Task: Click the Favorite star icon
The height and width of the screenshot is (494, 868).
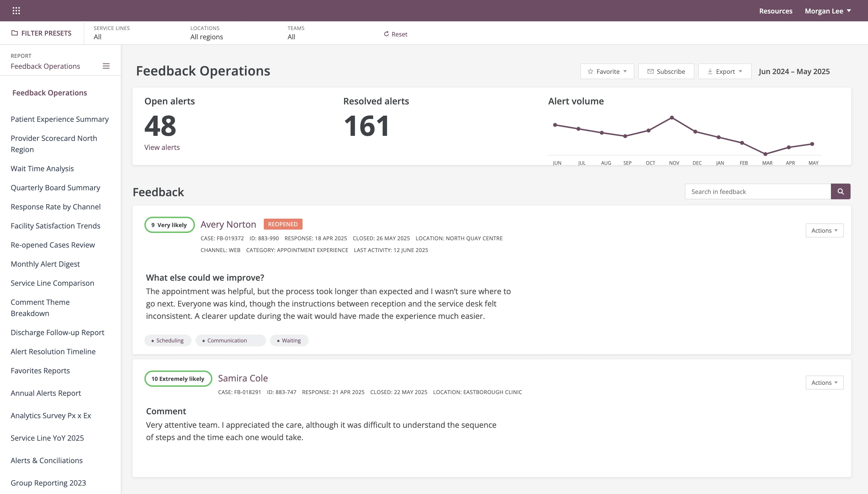Action: [590, 72]
